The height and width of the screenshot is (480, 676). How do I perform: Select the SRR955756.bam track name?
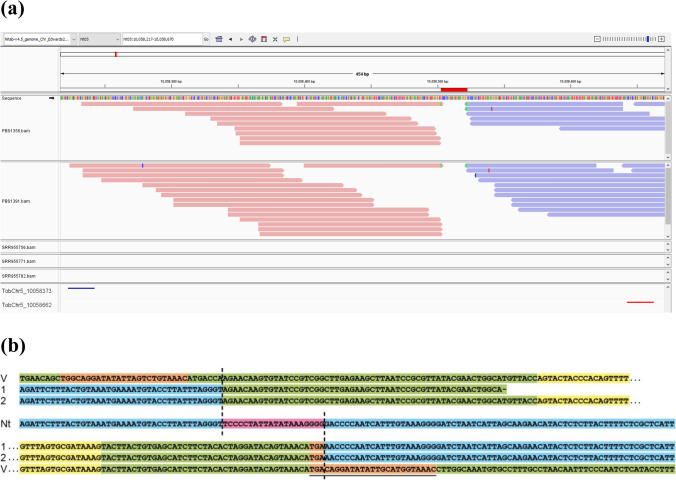coord(19,248)
